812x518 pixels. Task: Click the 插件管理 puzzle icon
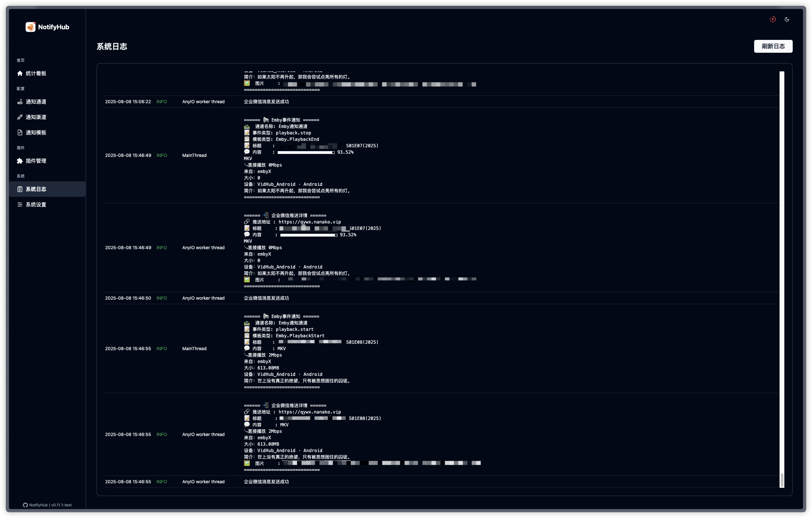pos(20,161)
